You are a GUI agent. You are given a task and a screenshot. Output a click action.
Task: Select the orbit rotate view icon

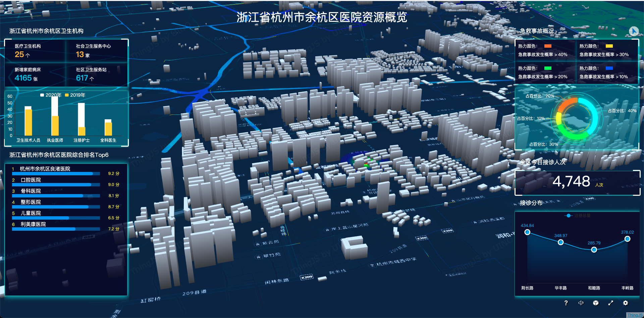tap(581, 303)
